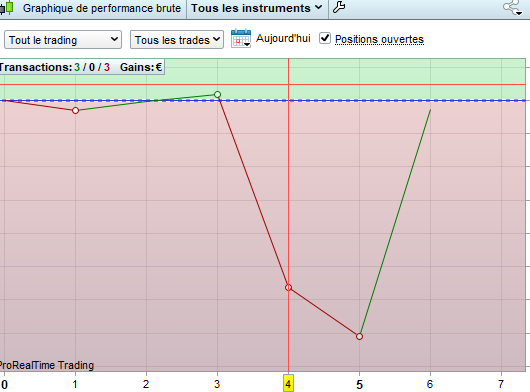Click the candlestick chart icon in title bar

[x=6, y=7]
